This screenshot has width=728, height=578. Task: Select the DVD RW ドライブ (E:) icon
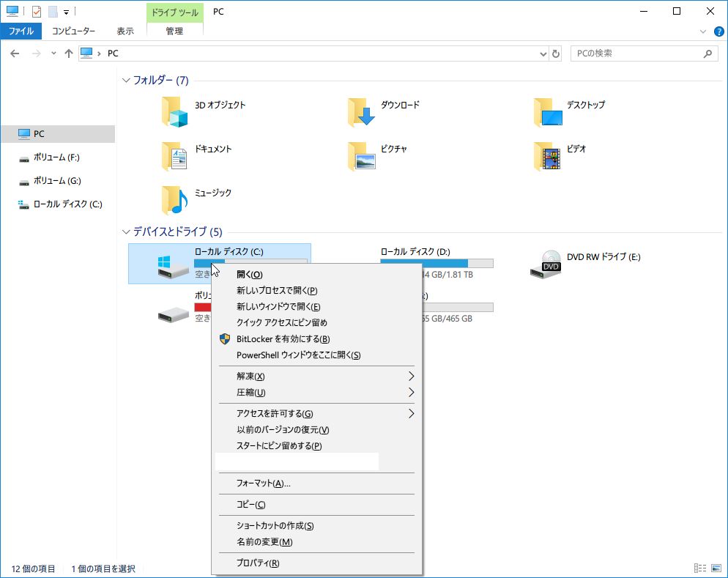click(546, 264)
